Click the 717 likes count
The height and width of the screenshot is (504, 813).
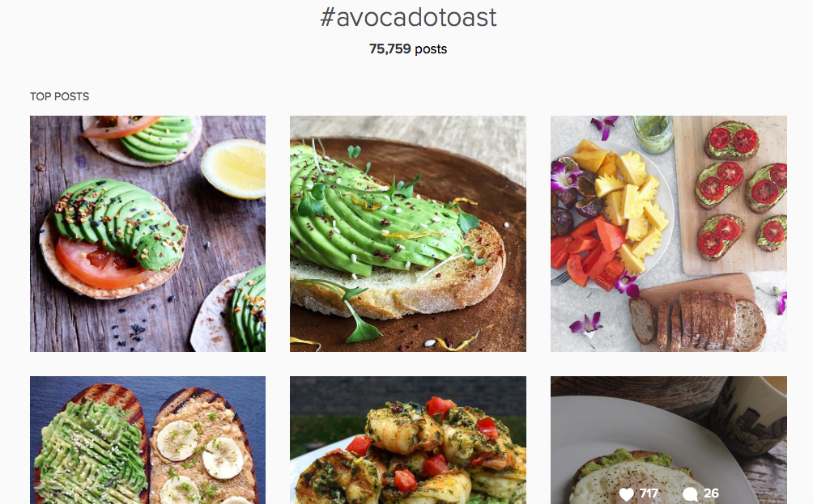coord(649,493)
